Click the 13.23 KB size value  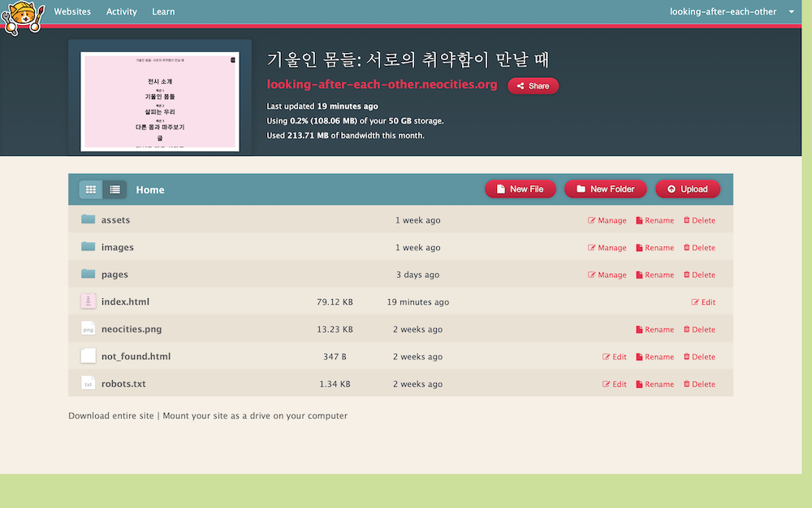coord(335,329)
